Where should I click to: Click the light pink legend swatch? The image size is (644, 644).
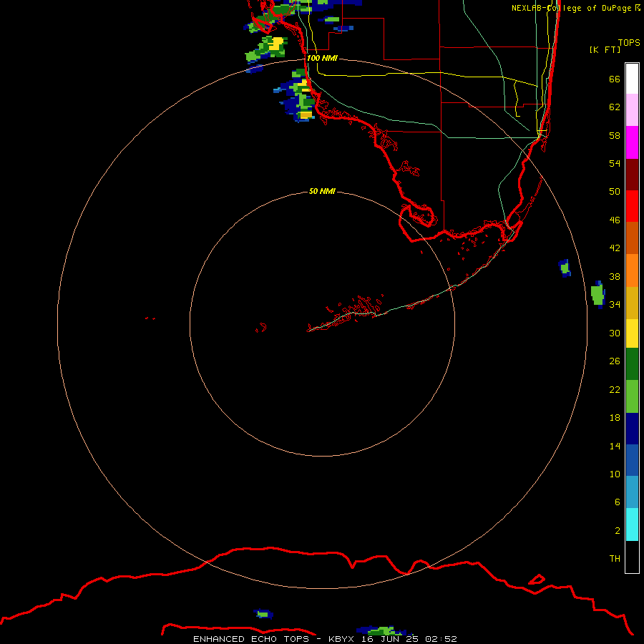pyautogui.click(x=632, y=110)
